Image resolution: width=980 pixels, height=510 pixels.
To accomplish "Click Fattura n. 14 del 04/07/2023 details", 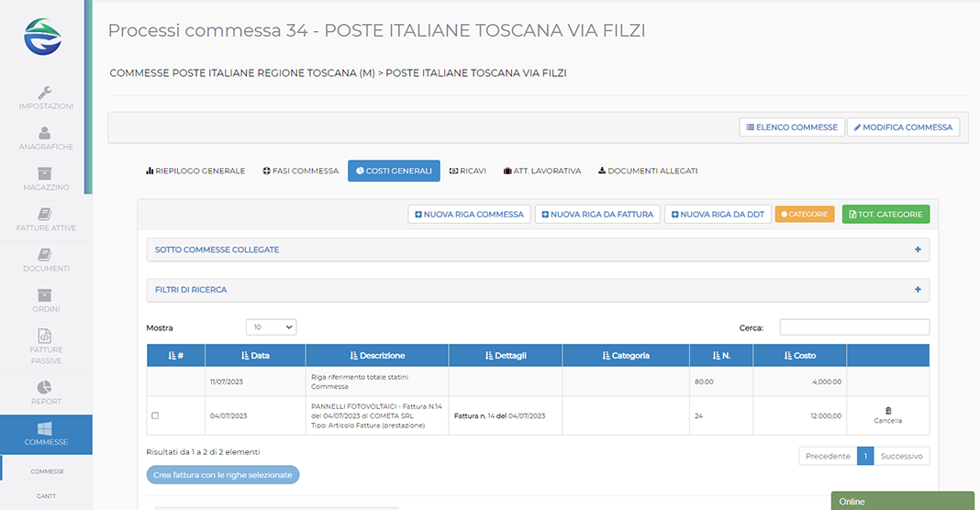I will 499,416.
